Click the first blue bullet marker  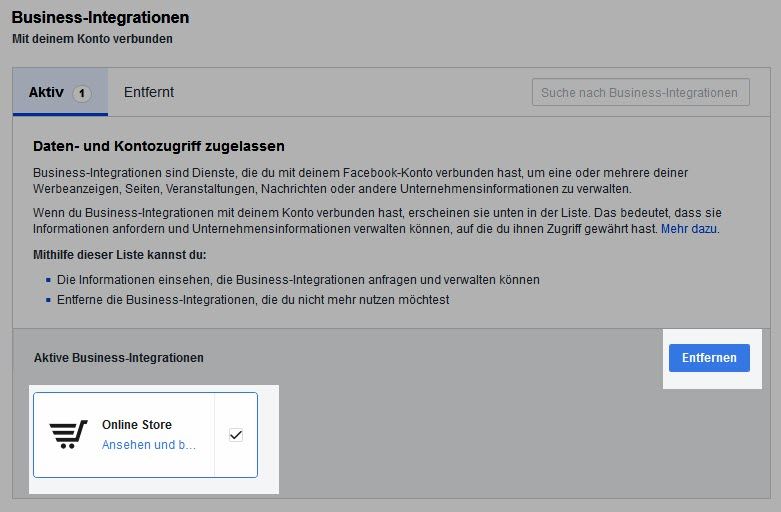(47, 280)
